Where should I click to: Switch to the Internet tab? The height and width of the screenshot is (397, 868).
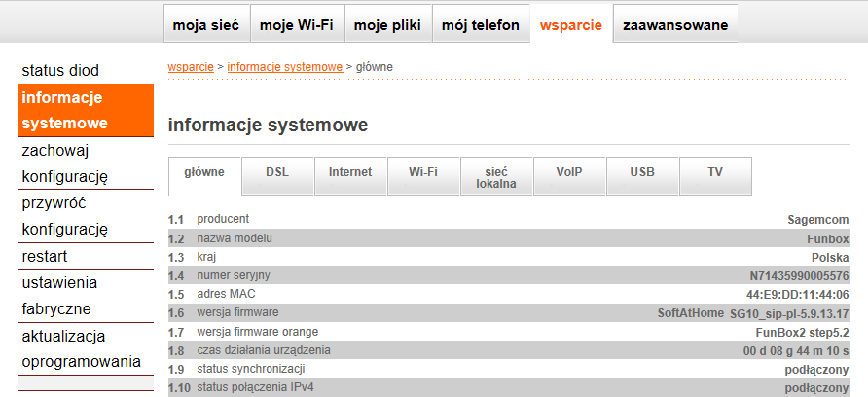350,172
